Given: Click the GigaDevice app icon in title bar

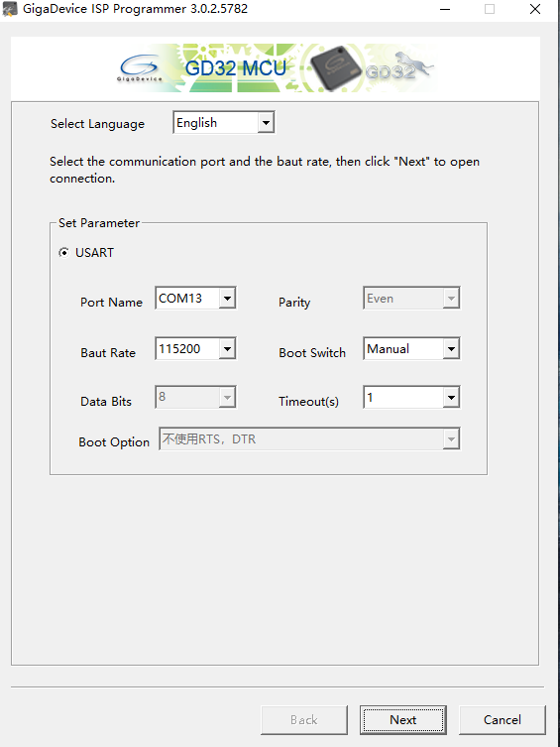Looking at the screenshot, I should coord(10,9).
